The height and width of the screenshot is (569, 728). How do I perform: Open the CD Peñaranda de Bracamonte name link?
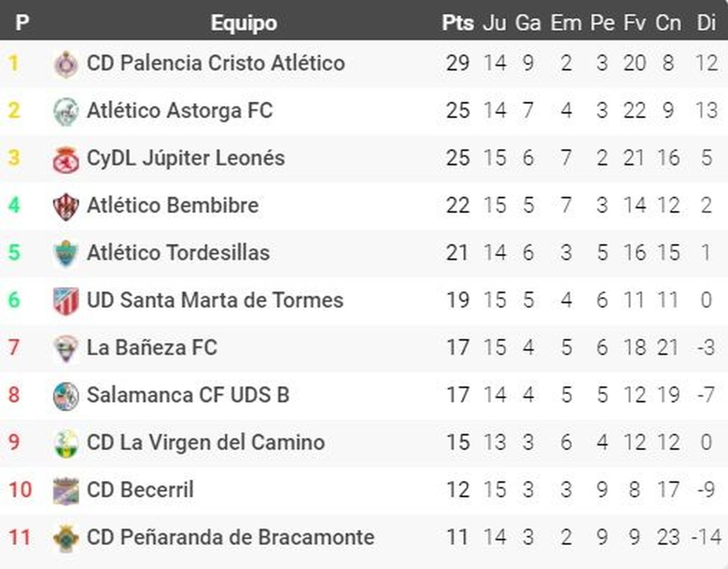pyautogui.click(x=230, y=537)
